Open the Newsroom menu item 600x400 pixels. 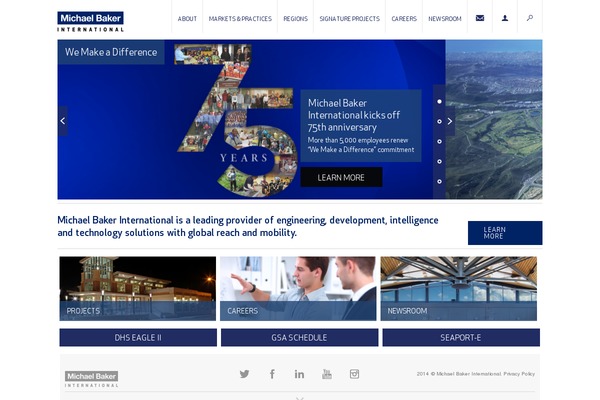click(445, 18)
